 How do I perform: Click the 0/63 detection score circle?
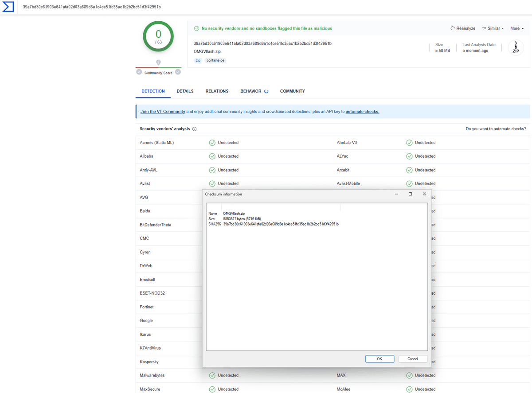pos(158,36)
